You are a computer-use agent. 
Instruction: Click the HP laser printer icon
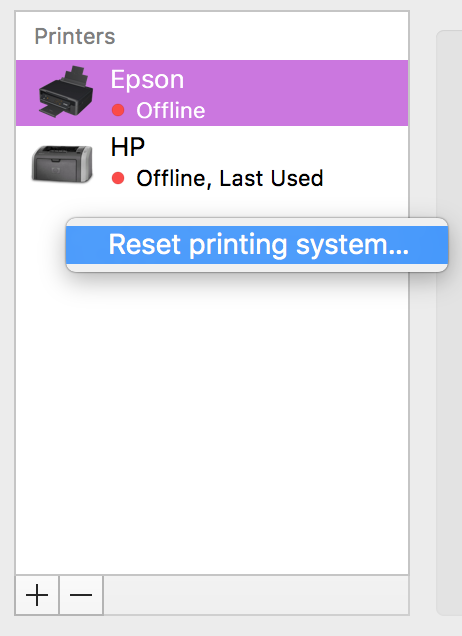pyautogui.click(x=62, y=163)
